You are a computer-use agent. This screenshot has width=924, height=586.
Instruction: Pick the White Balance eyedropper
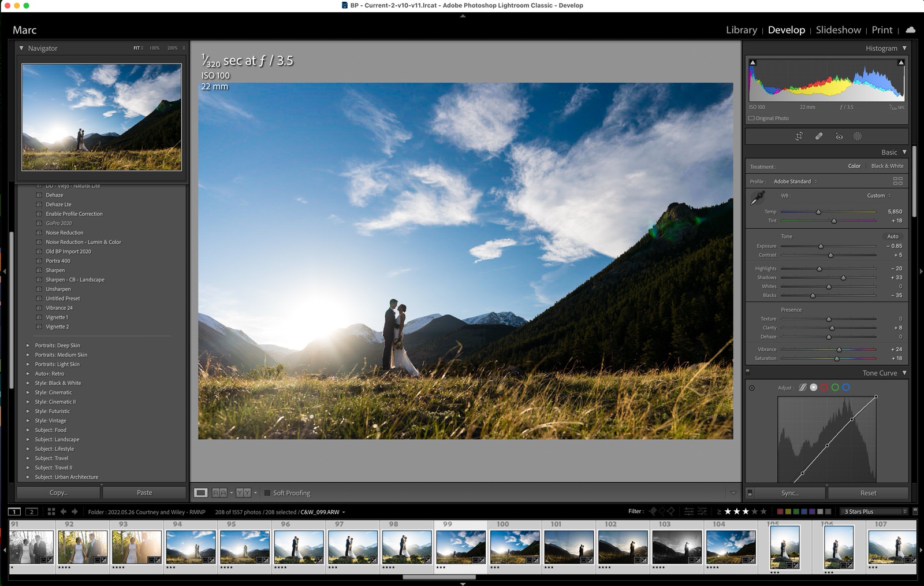[757, 198]
